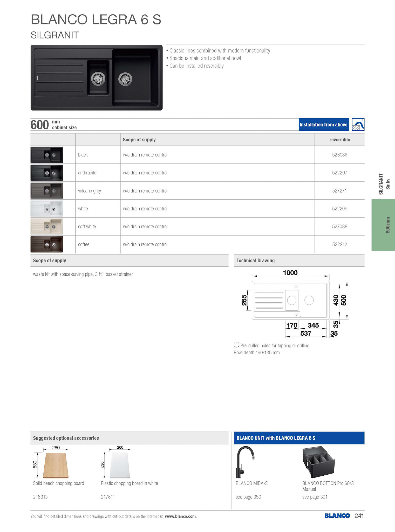Click the 'see page 391' reference
Image resolution: width=395 pixels, height=532 pixels.
coord(315,497)
